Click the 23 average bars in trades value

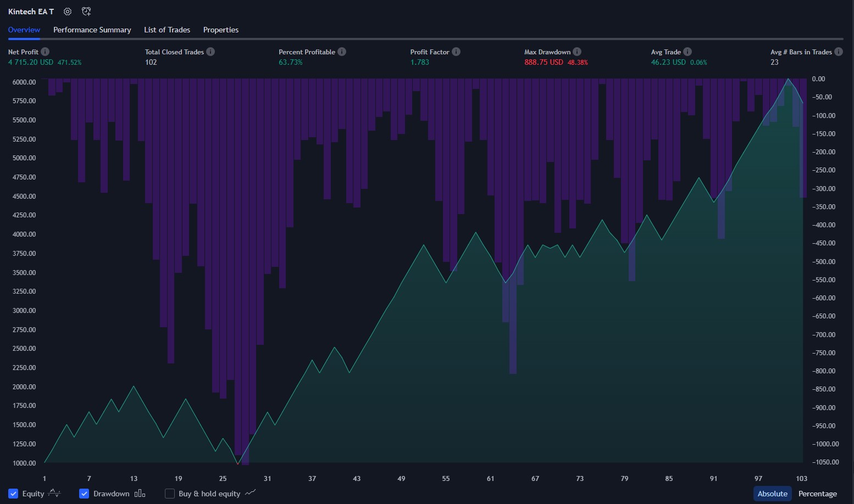tap(774, 62)
